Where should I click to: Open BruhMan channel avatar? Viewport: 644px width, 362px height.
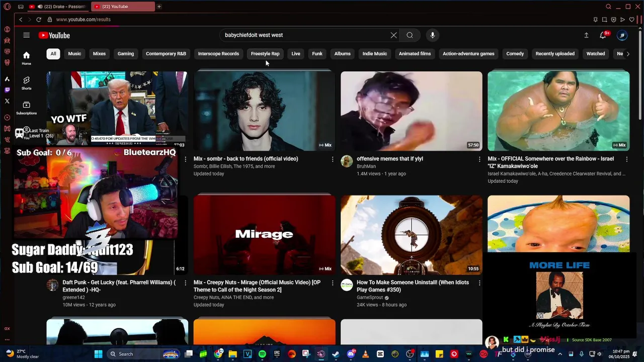coord(347,161)
